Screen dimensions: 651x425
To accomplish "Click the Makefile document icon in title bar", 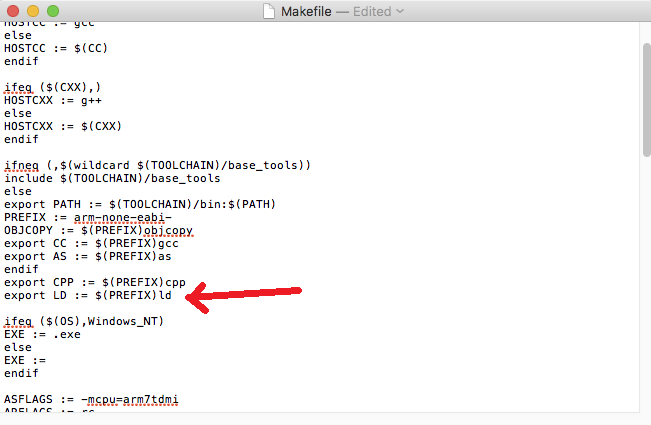I will point(269,11).
